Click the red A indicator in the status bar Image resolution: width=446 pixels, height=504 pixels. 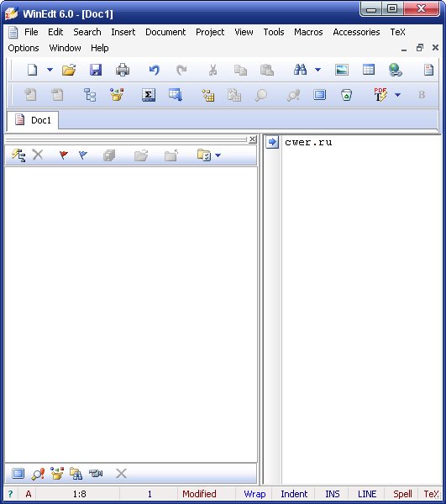tap(29, 494)
